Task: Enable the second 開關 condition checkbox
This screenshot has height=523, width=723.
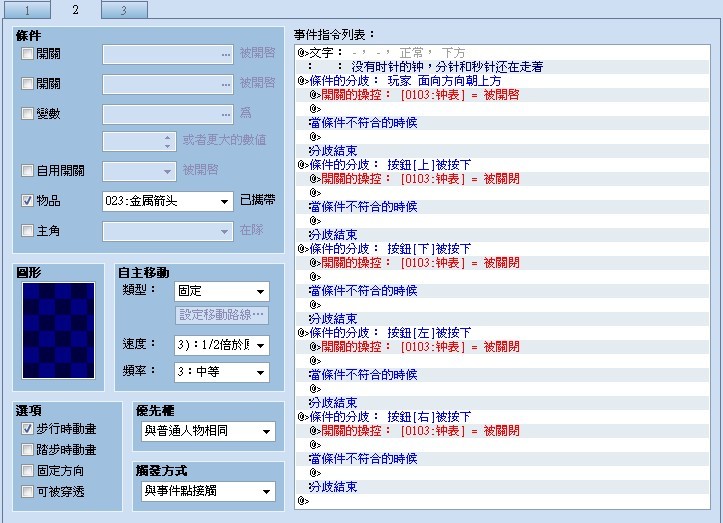Action: tap(27, 83)
